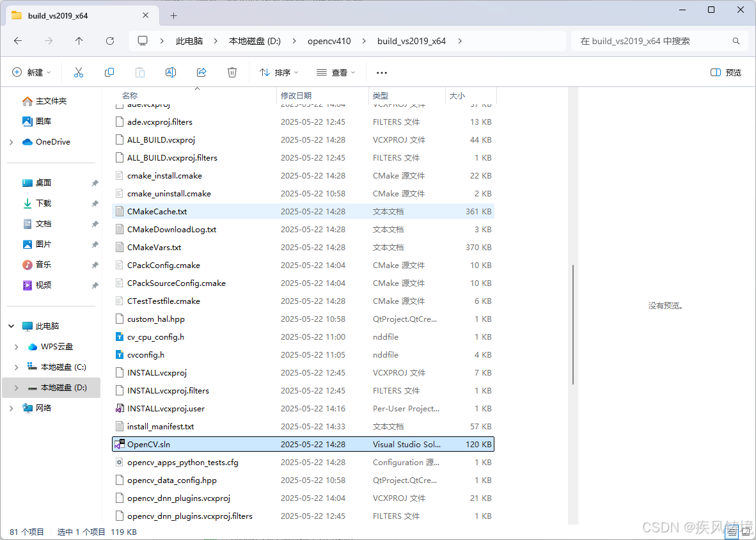
Task: Go up one folder level arrow
Action: tap(79, 41)
